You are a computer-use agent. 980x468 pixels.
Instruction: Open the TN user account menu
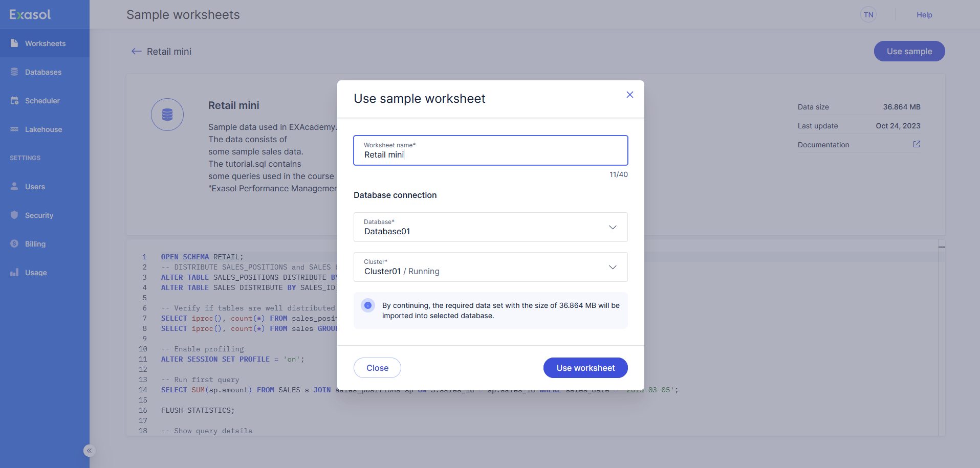coord(868,14)
